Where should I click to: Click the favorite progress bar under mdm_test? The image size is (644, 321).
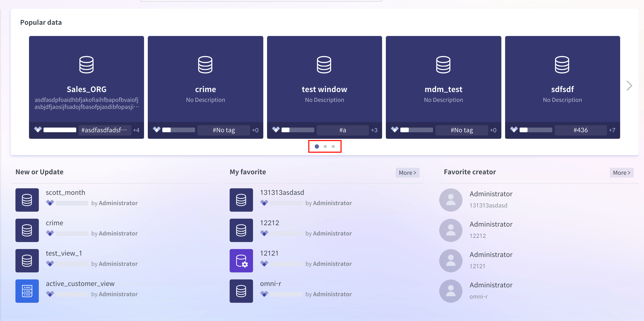416,130
